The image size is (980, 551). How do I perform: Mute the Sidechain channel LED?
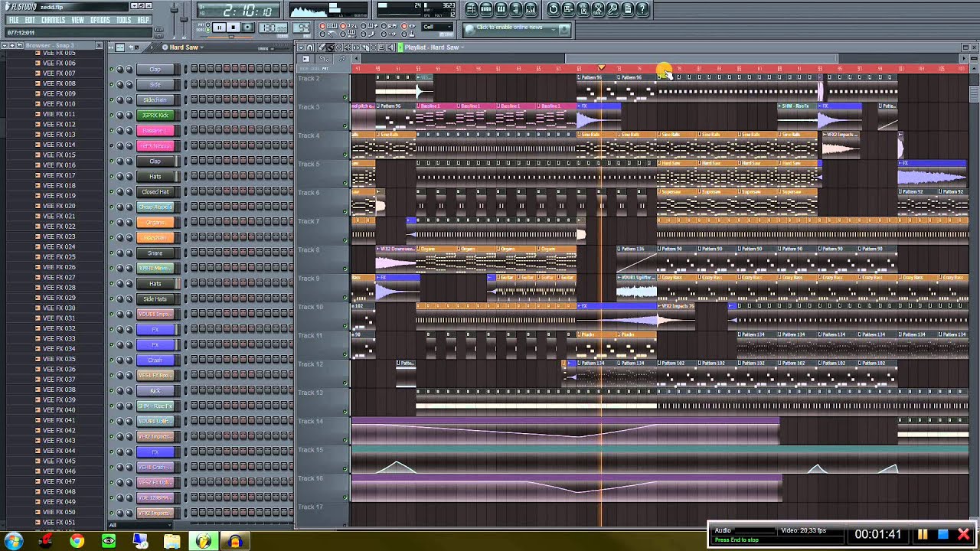pyautogui.click(x=111, y=100)
